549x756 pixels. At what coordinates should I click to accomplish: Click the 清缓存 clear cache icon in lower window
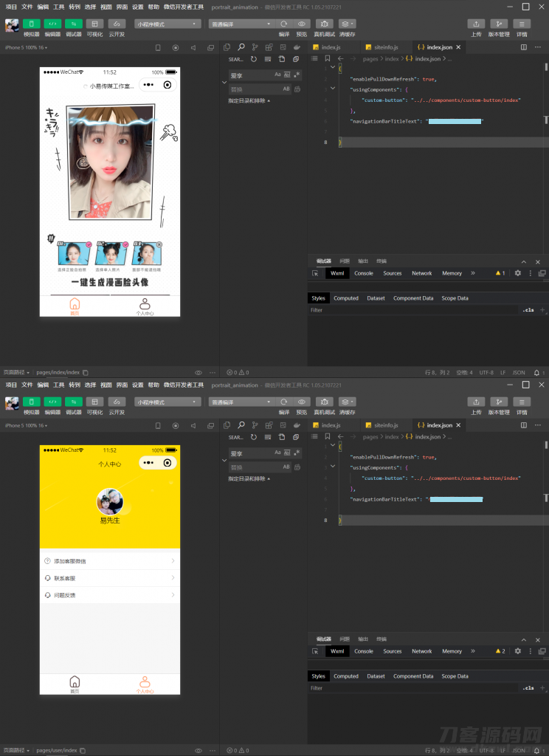coord(348,402)
